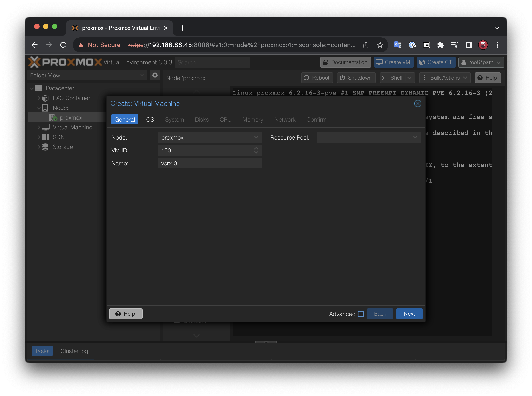532x396 pixels.
Task: Click the dialog Help button
Action: click(x=126, y=314)
